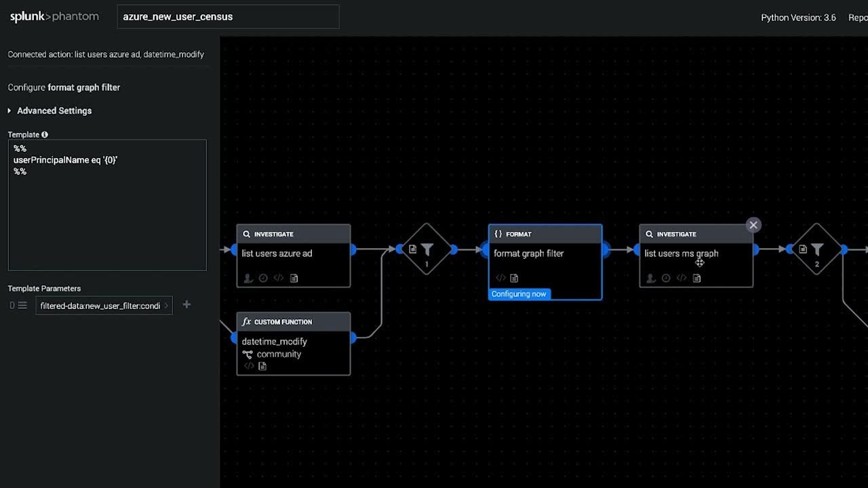Click the notes icon in filter 2

[x=803, y=249]
